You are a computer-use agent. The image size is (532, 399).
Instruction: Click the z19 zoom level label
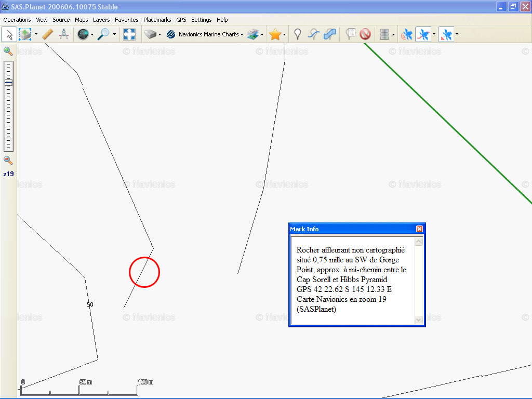(8, 174)
